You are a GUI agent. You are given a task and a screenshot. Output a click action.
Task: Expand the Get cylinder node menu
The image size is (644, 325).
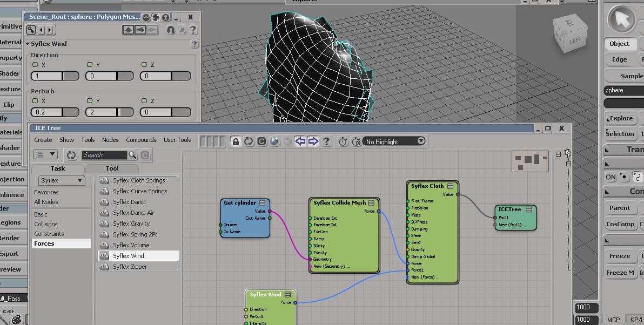coord(262,203)
